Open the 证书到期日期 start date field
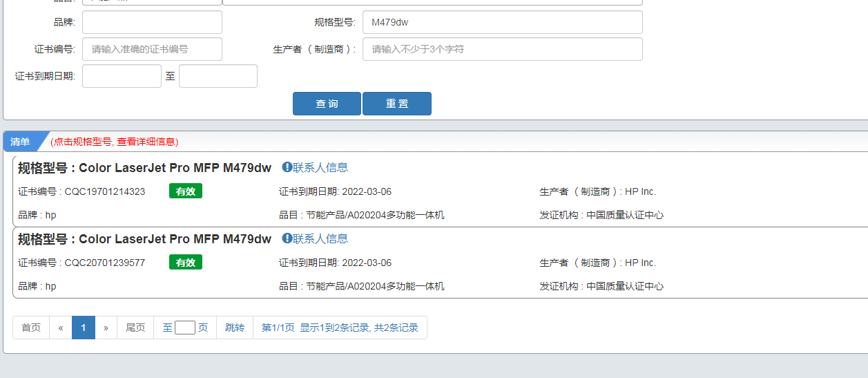The width and height of the screenshot is (868, 378). (x=122, y=76)
